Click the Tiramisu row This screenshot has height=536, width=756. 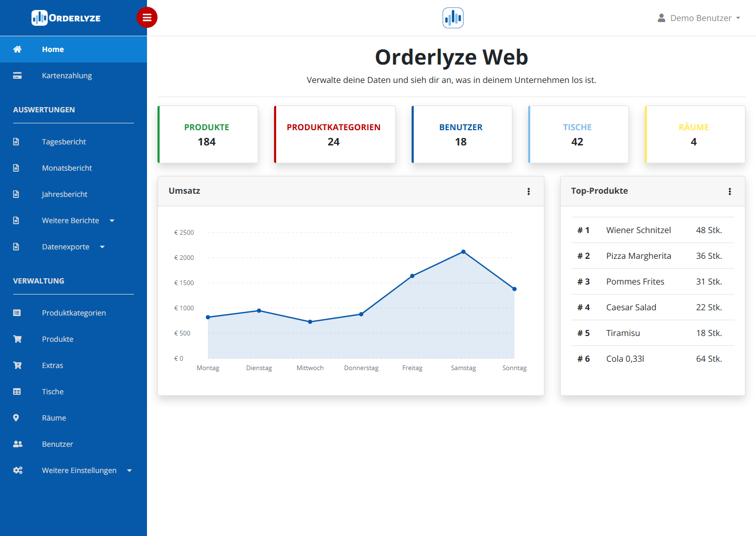[653, 333]
